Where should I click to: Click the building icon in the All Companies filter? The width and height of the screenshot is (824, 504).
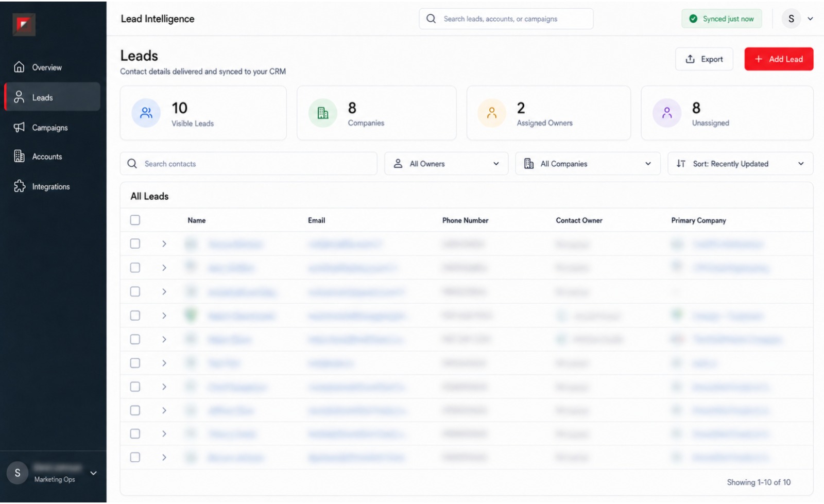[529, 164]
